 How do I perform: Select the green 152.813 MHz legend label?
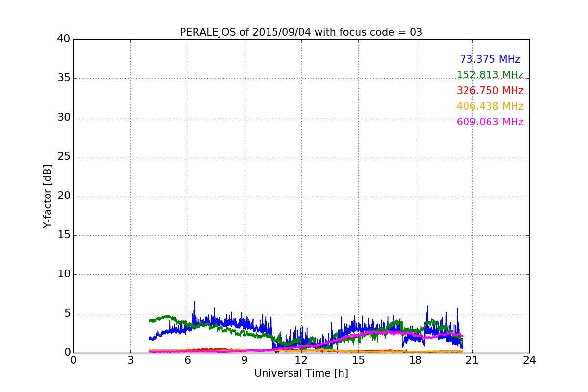coord(490,75)
